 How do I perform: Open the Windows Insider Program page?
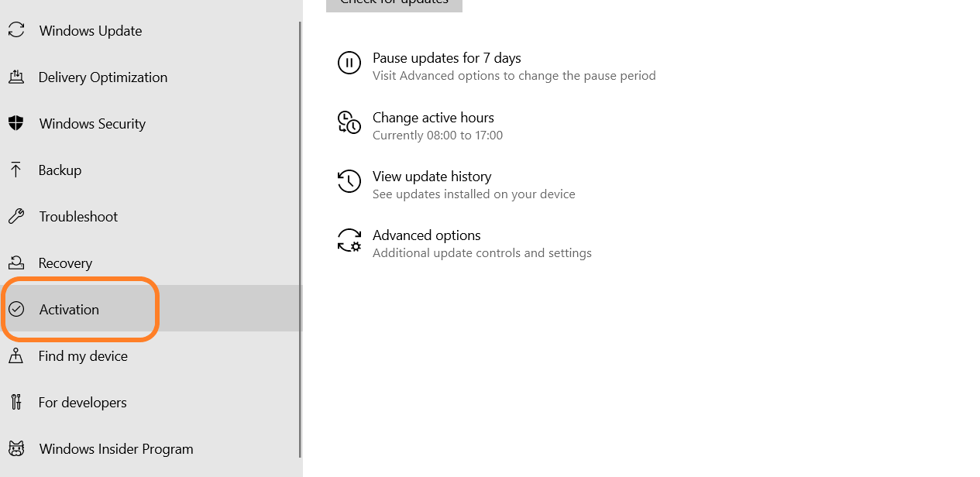[116, 449]
